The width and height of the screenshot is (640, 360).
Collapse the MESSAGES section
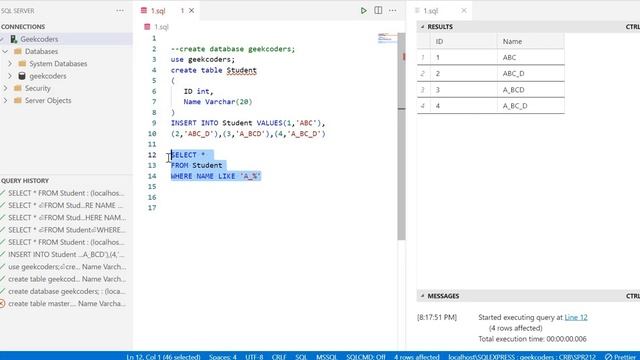click(x=422, y=296)
